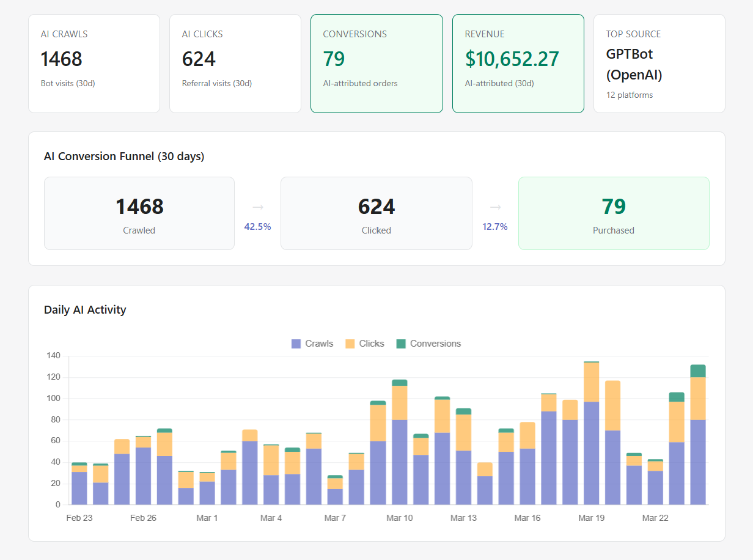Click the tallest stacked bar near Mar 19
This screenshot has width=753, height=560.
(590, 434)
